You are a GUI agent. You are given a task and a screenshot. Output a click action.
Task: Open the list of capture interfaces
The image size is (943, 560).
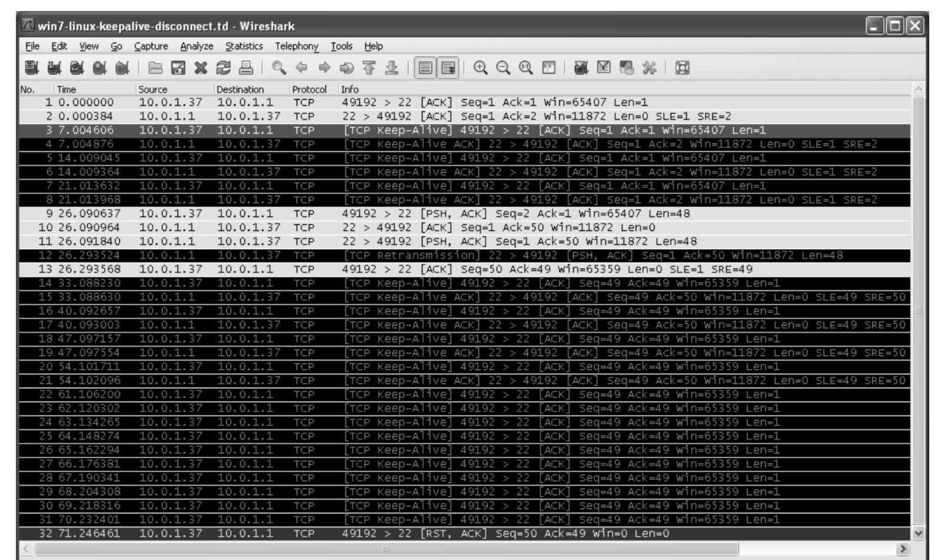click(32, 68)
